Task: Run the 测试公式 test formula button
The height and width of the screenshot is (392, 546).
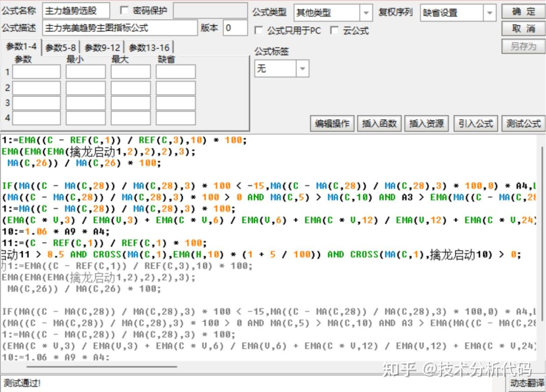Action: click(523, 124)
